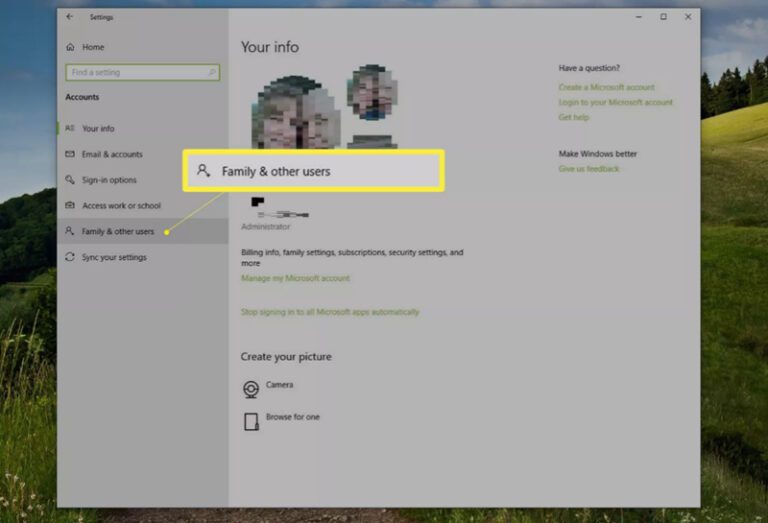
Task: Go back using the Settings back arrow
Action: pyautogui.click(x=70, y=17)
